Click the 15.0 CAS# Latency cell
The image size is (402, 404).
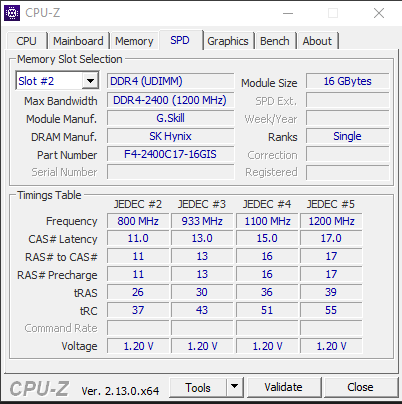point(267,238)
